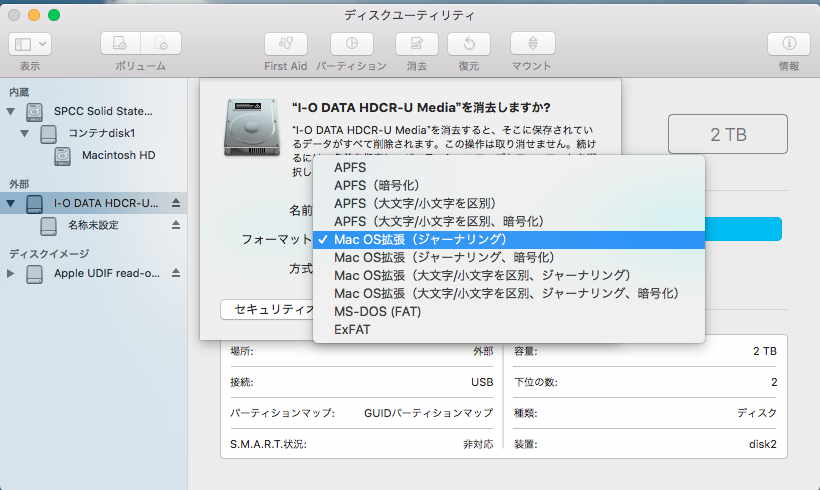Click the disk2 device value
The width and height of the screenshot is (820, 490).
click(762, 444)
